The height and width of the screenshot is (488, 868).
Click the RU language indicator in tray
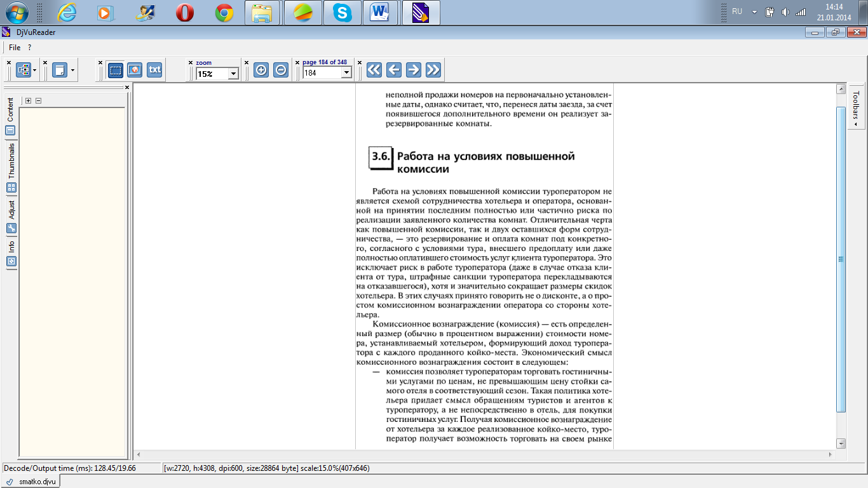pyautogui.click(x=737, y=11)
